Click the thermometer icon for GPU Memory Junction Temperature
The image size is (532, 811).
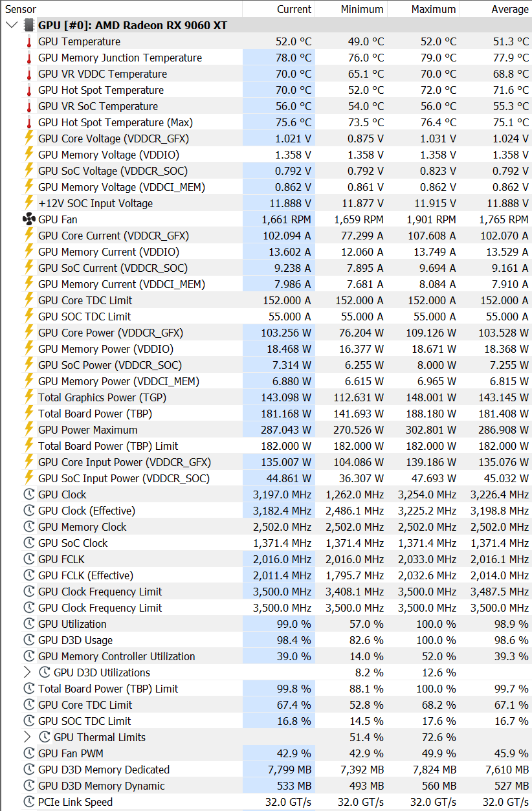[x=28, y=58]
